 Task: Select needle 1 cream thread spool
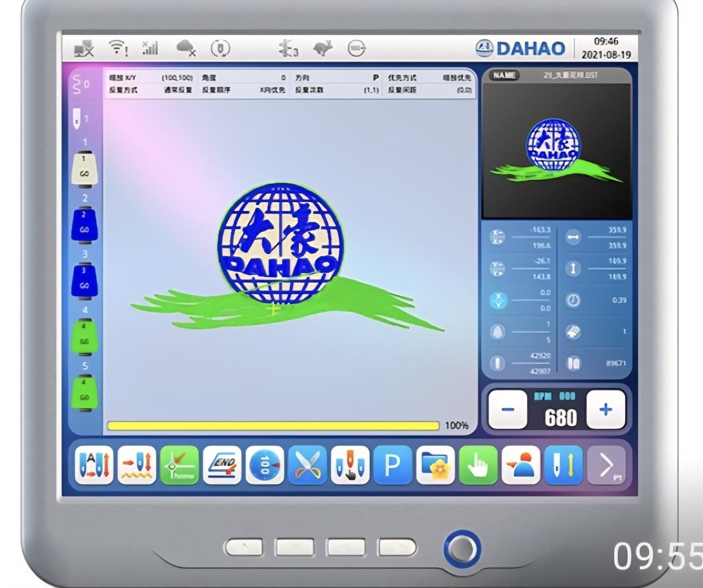click(x=84, y=169)
